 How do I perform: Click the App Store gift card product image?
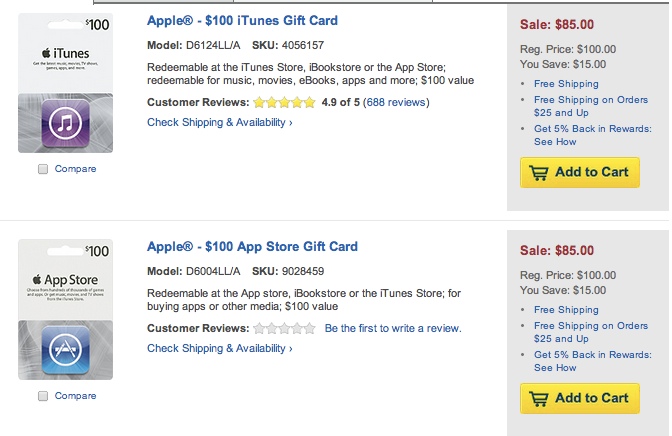[66, 309]
